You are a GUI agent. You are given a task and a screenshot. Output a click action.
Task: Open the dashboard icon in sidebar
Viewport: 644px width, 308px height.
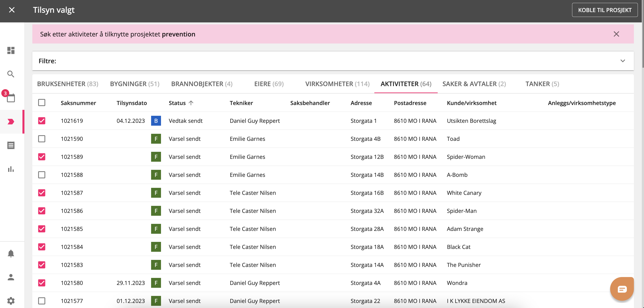(11, 51)
